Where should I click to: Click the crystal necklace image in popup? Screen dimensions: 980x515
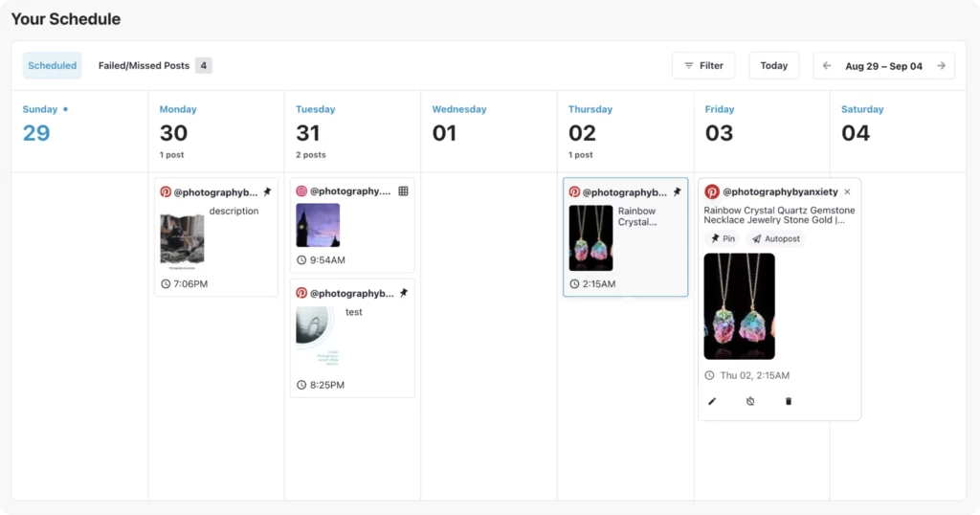point(740,306)
